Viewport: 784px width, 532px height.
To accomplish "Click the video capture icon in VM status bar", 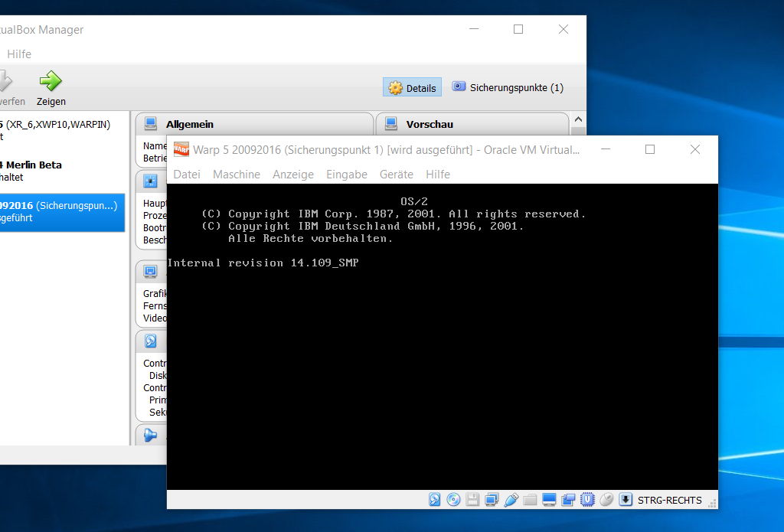I will 568,500.
